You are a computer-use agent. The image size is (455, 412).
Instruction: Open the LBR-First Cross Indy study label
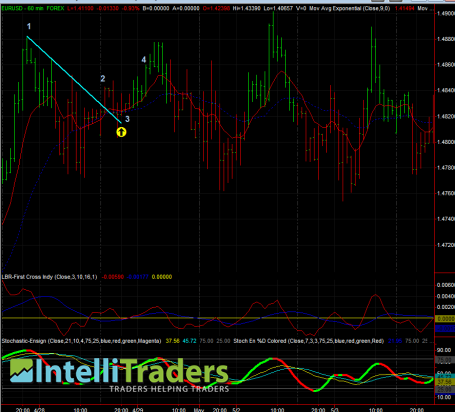coord(49,277)
